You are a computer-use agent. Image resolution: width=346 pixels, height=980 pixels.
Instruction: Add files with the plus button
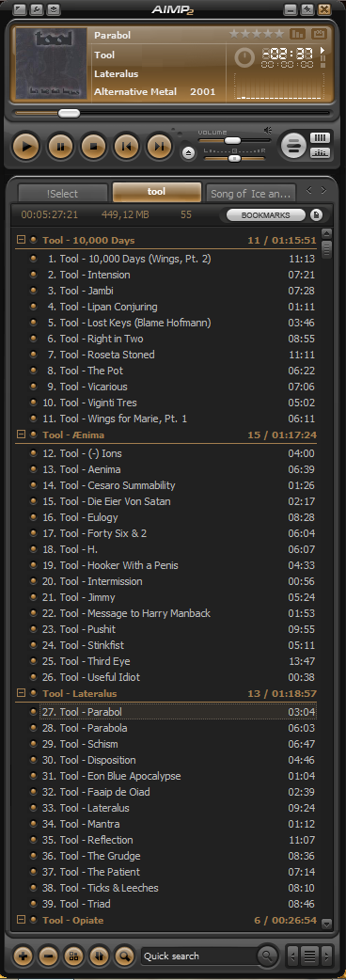tap(23, 956)
